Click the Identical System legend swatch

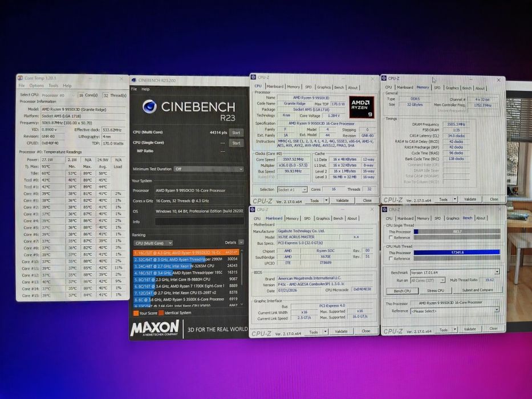click(161, 313)
